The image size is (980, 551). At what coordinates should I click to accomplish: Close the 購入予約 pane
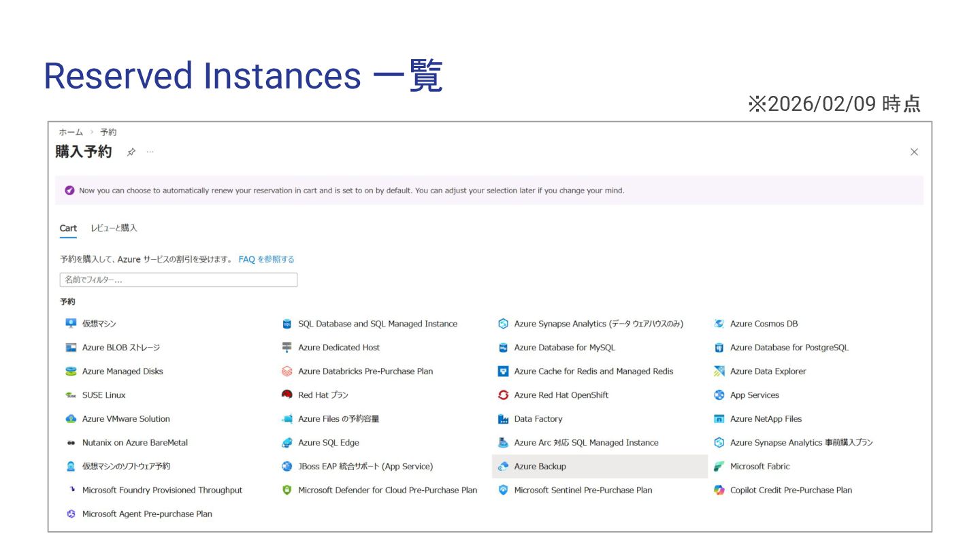point(914,152)
